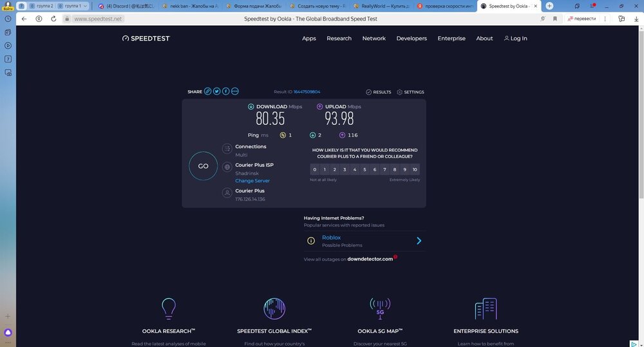Viewport: 644px width, 347px height.
Task: Share the result on Facebook
Action: point(226,91)
